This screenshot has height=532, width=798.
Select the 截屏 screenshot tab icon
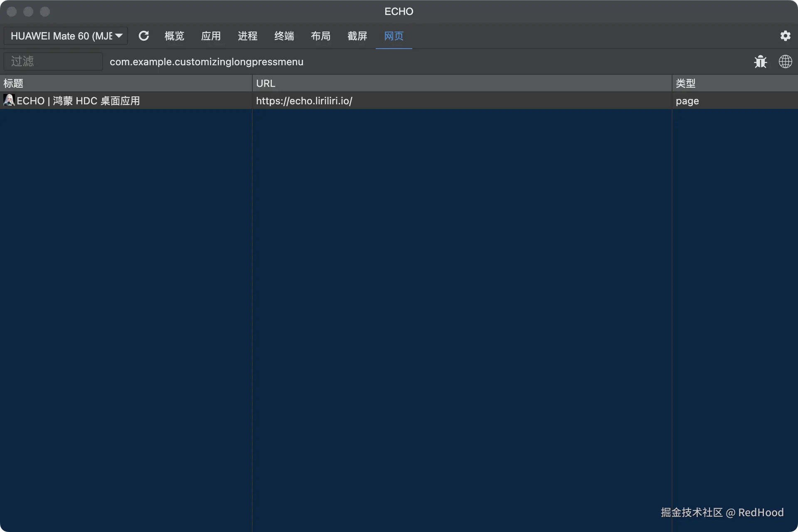click(357, 36)
